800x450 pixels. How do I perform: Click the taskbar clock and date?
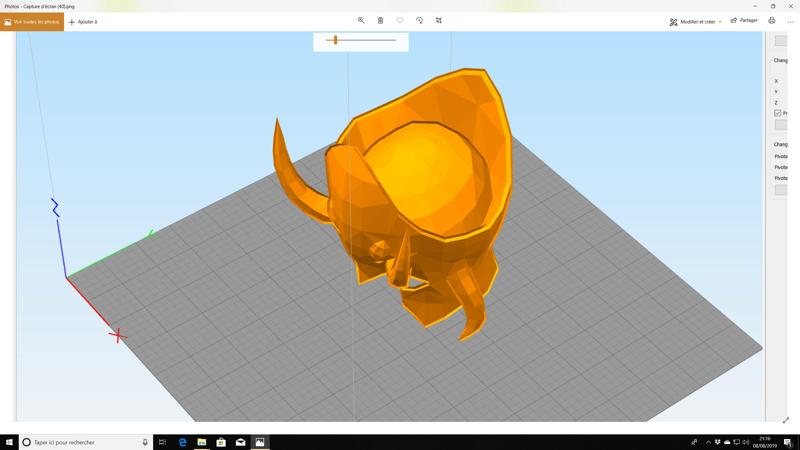pyautogui.click(x=765, y=442)
